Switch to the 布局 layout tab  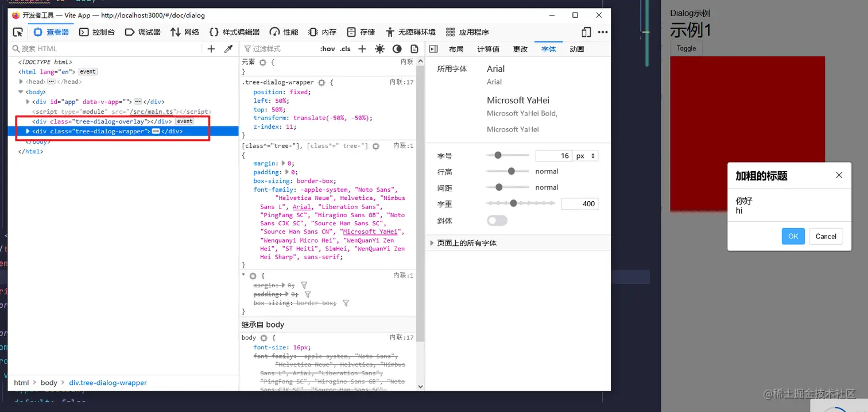pyautogui.click(x=456, y=49)
